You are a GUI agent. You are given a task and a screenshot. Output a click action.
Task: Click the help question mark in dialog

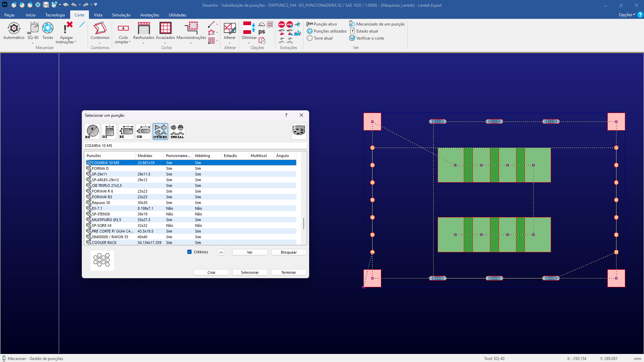(286, 115)
